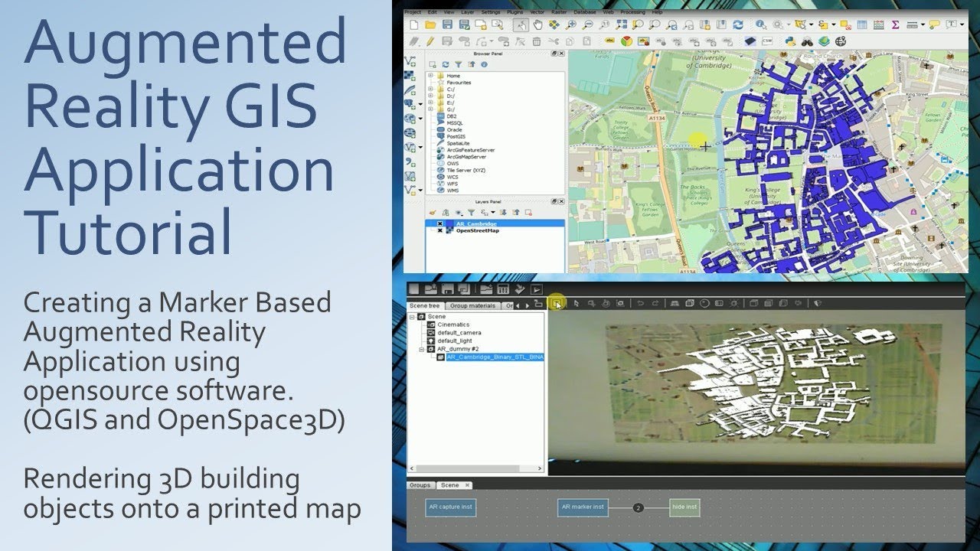Image resolution: width=980 pixels, height=551 pixels.
Task: Refresh the QGIS map canvas
Action: coord(738,24)
